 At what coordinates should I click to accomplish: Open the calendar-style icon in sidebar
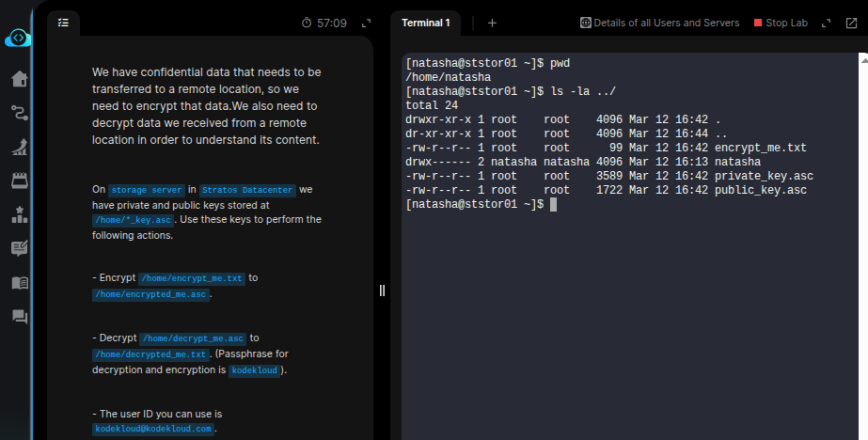19,180
